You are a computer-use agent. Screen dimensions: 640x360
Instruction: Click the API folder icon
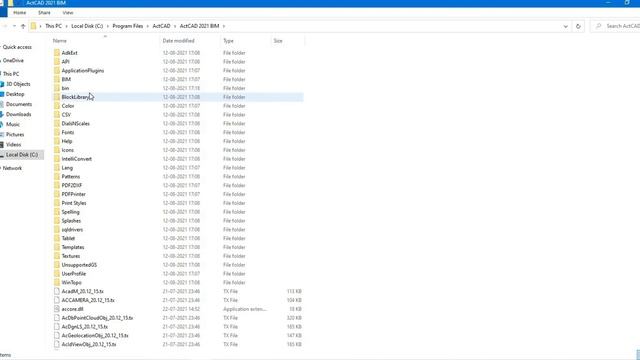click(57, 62)
